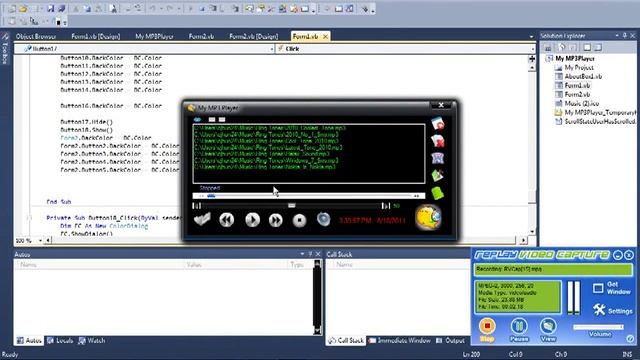Collapse the Button18_Click code region
This screenshot has width=640, height=360.
click(x=29, y=218)
